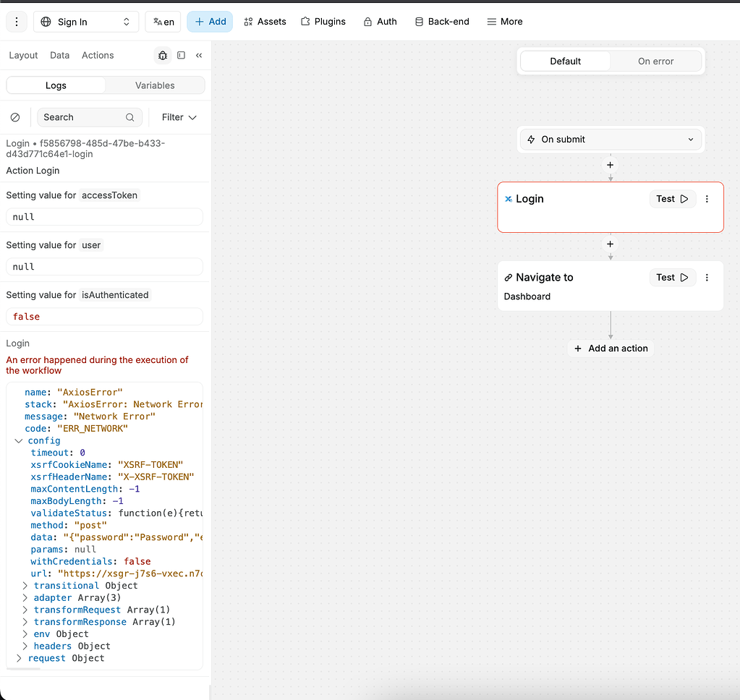Click the debugger bug icon
This screenshot has height=700, width=740.
click(162, 55)
